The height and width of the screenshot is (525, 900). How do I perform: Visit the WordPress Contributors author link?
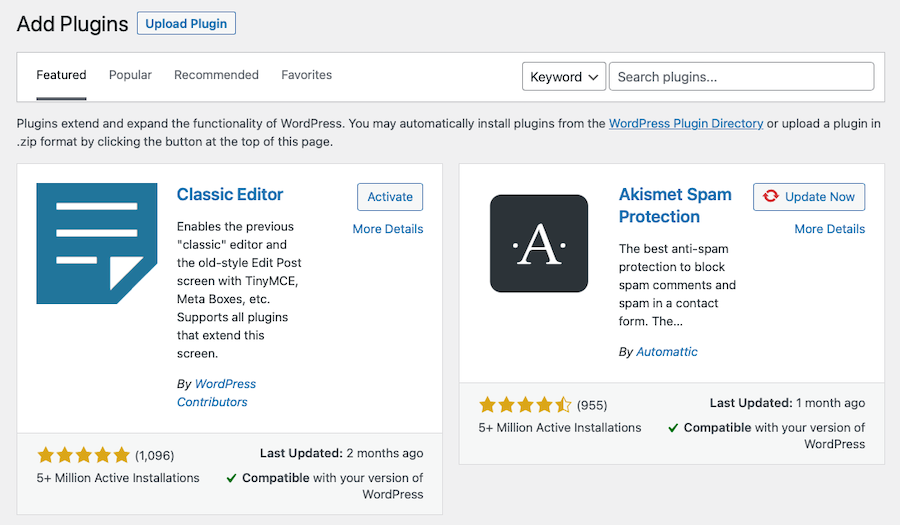tap(216, 393)
